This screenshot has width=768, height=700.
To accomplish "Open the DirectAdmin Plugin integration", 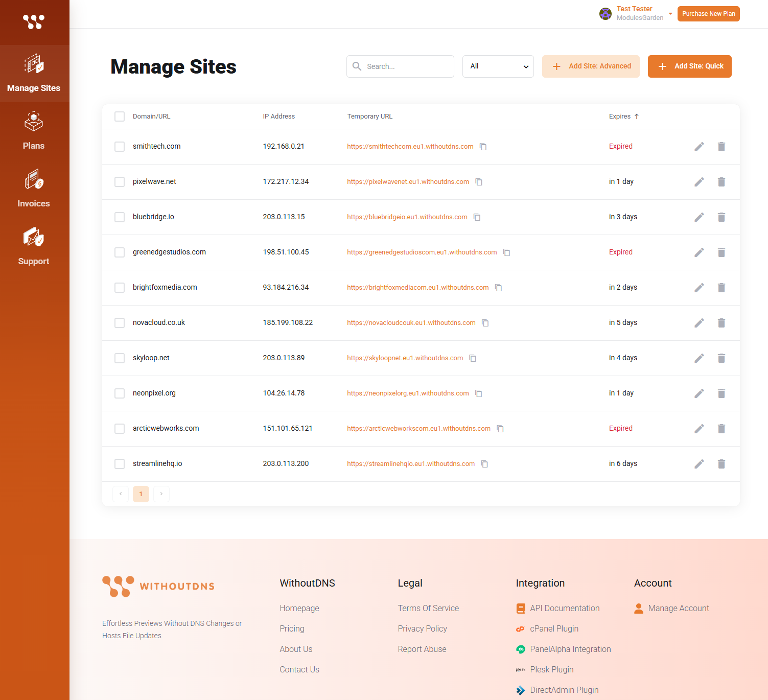I will click(x=564, y=690).
